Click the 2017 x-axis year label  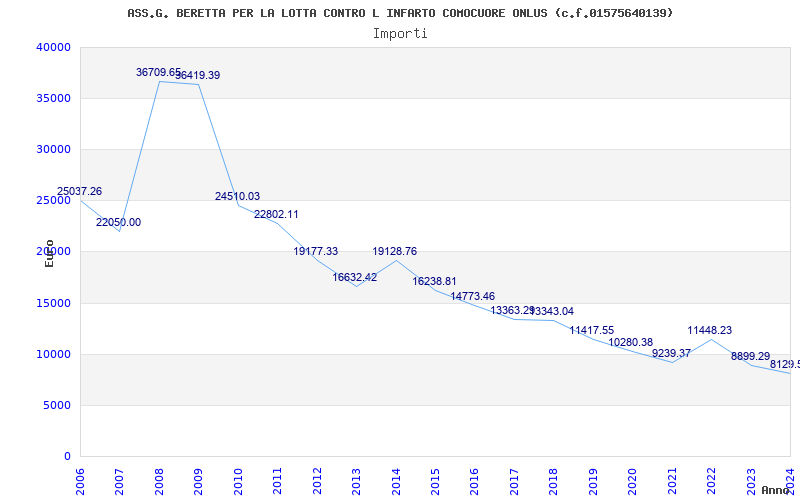click(514, 481)
